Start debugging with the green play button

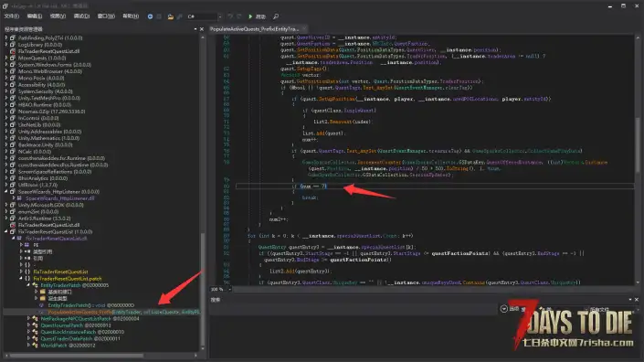[x=250, y=16]
